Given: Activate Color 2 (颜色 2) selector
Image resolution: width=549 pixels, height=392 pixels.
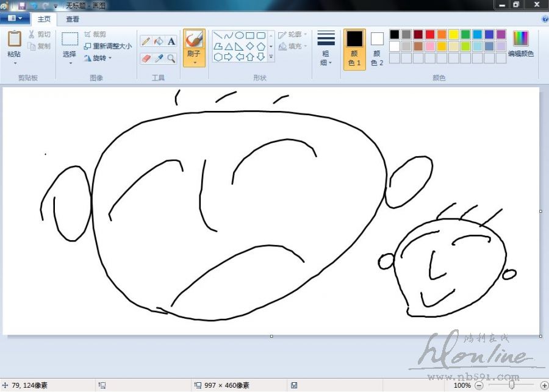Looking at the screenshot, I should [x=377, y=49].
